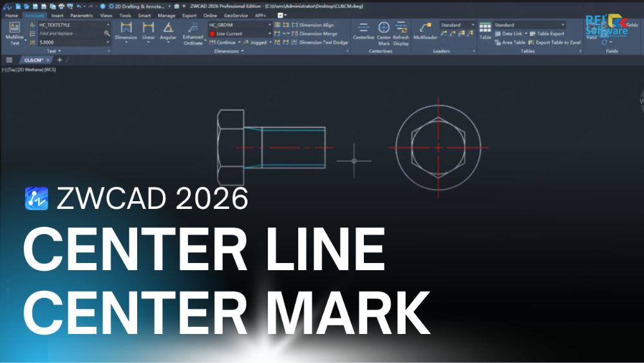Click the Redo arrow icon
Viewport: 644px width, 363px height.
click(x=90, y=6)
